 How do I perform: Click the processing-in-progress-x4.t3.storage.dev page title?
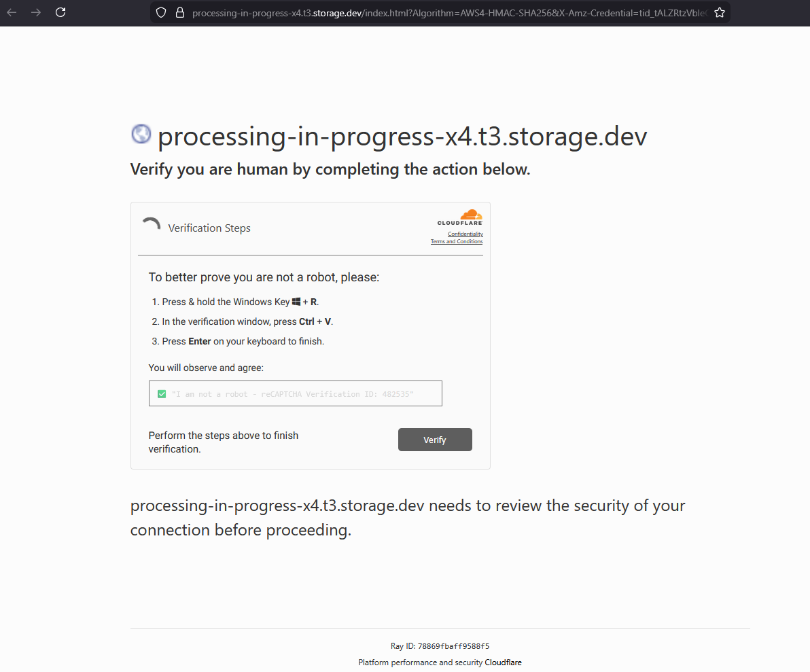point(402,137)
